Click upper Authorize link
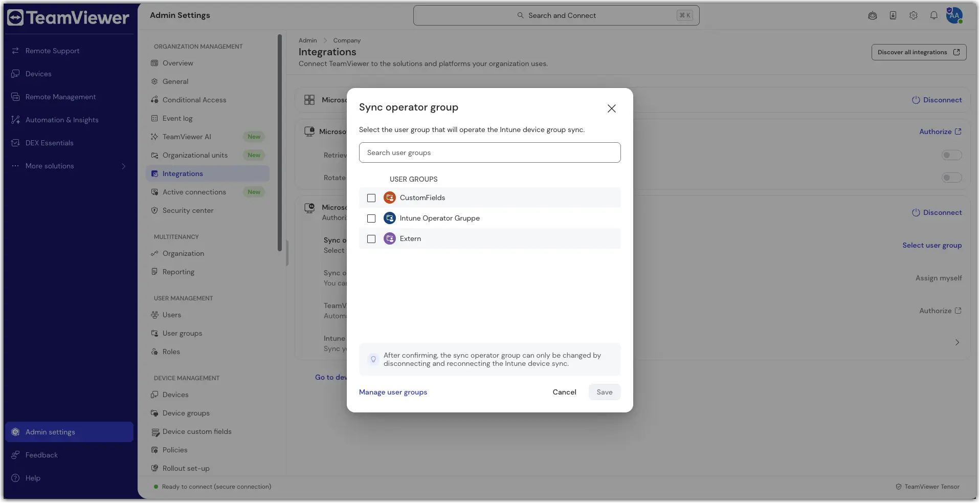980x503 pixels. [940, 132]
